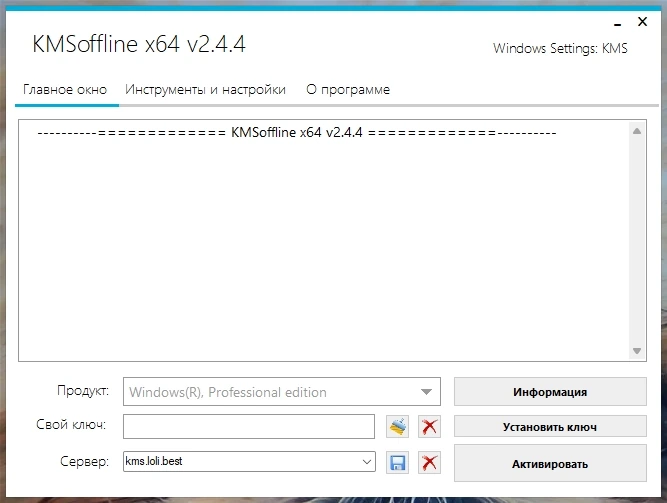
Task: Click the log scrollbar down arrow
Action: pos(637,351)
